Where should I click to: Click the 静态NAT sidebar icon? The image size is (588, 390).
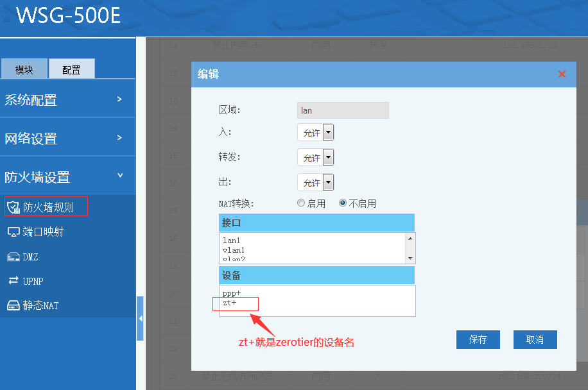(x=13, y=305)
